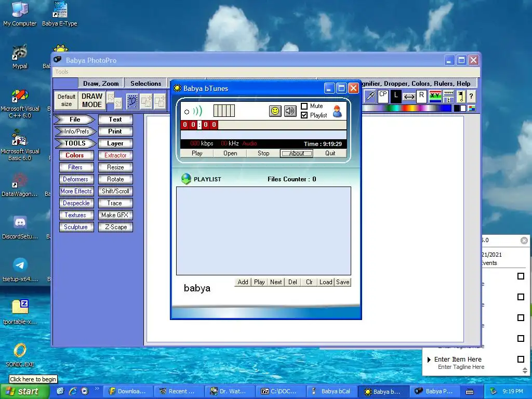
Task: Quit the bTunes player
Action: [330, 153]
